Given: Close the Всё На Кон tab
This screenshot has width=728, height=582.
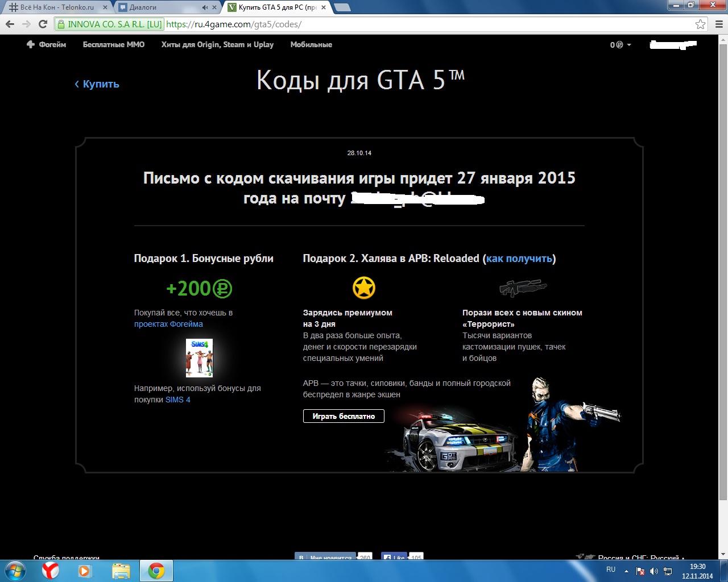Looking at the screenshot, I should tap(105, 7).
